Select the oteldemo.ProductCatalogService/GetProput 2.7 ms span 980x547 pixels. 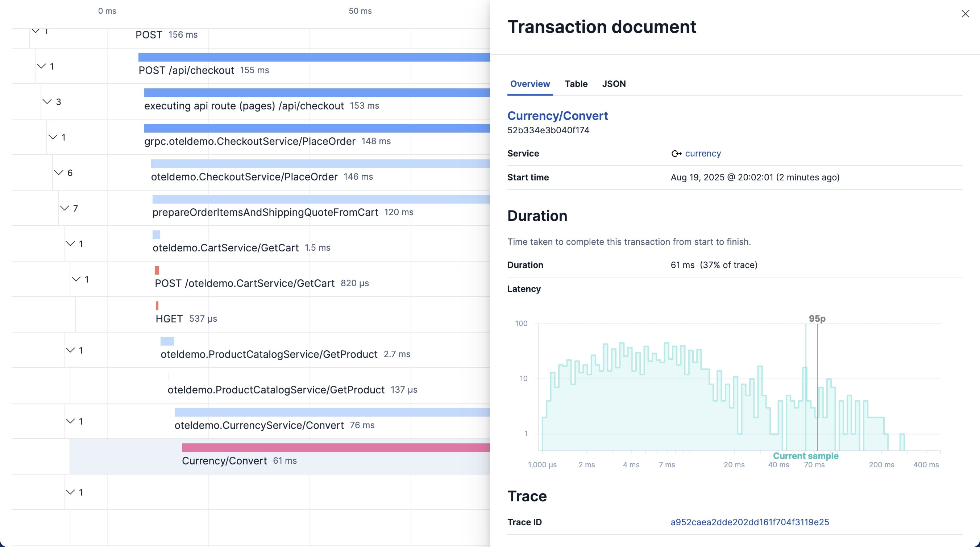pos(269,354)
